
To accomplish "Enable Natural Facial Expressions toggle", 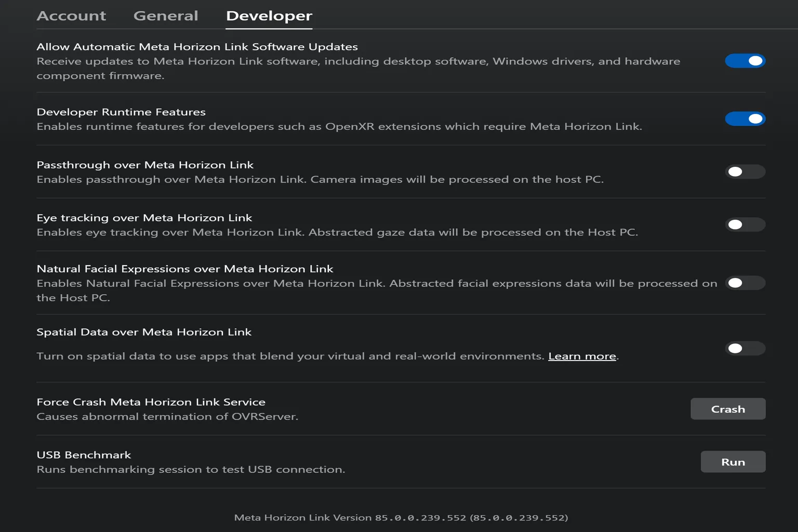I will click(x=745, y=283).
